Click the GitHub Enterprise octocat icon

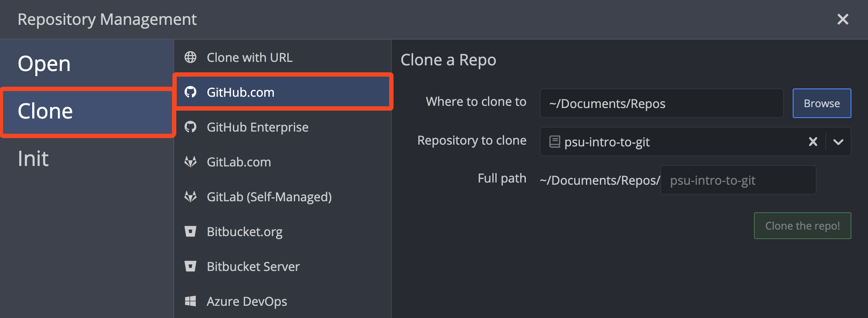click(x=190, y=127)
